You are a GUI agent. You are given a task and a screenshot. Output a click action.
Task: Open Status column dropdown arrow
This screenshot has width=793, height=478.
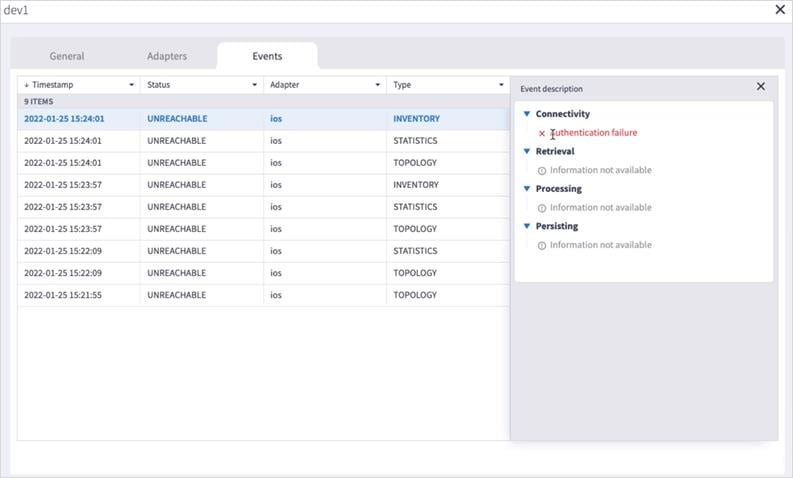click(254, 85)
